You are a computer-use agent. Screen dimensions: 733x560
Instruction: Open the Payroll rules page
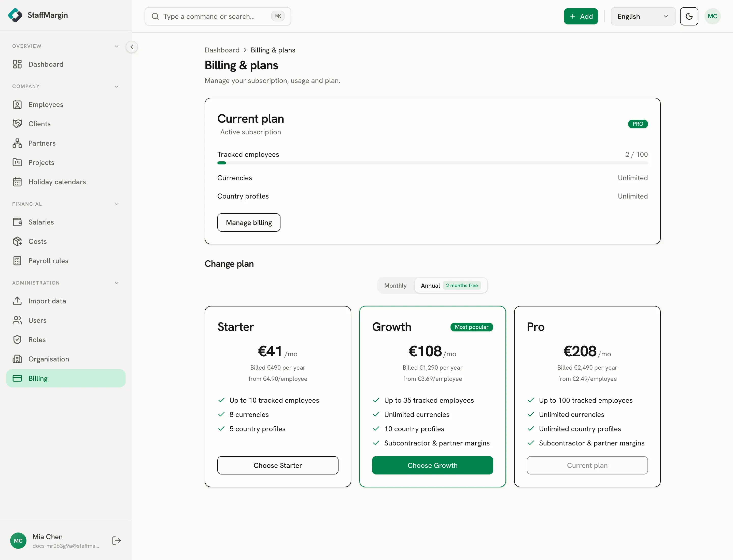66,261
